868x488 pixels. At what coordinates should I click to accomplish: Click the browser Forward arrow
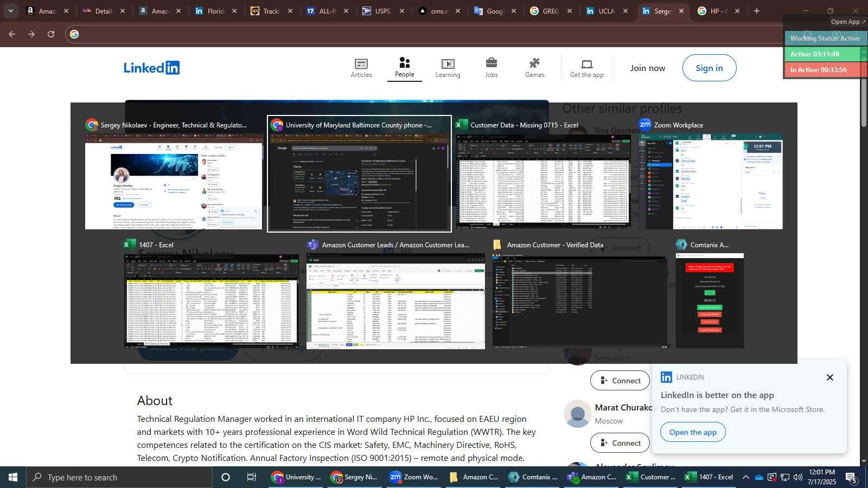tap(31, 34)
